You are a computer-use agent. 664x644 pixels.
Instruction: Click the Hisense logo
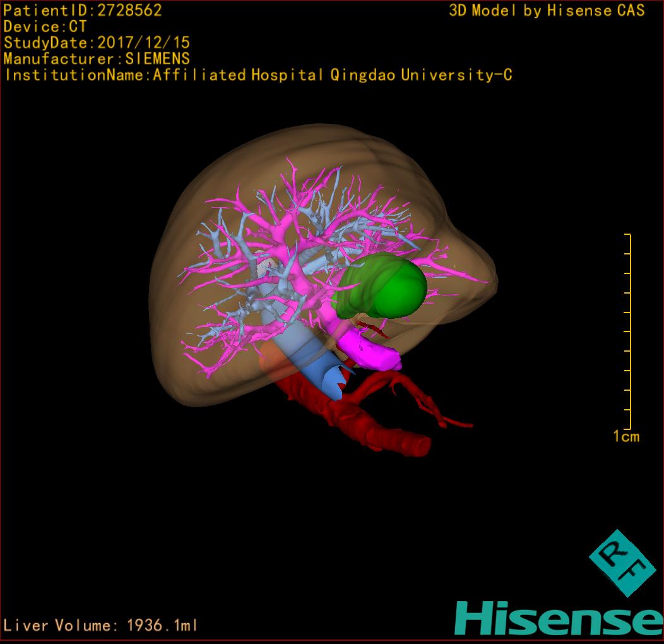point(558,618)
